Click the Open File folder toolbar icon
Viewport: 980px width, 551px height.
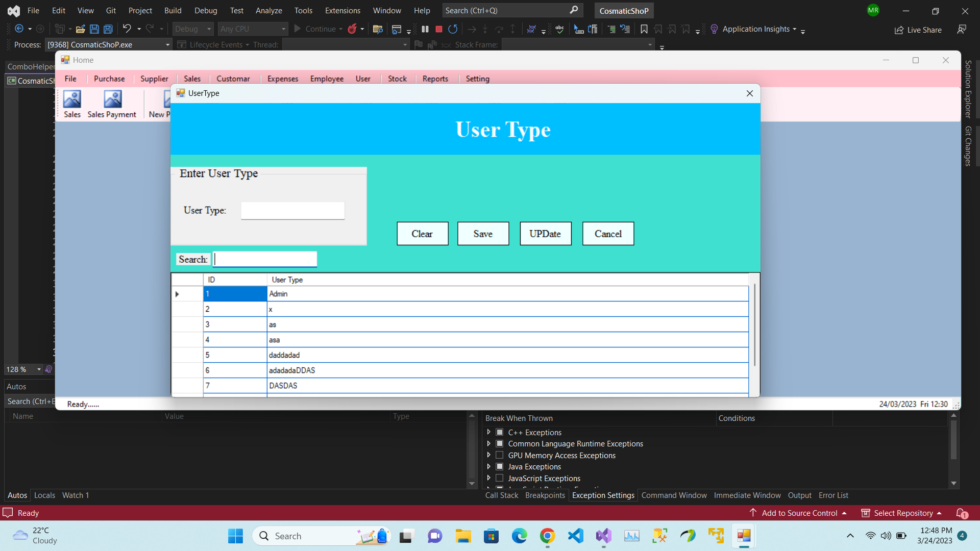[x=80, y=29]
